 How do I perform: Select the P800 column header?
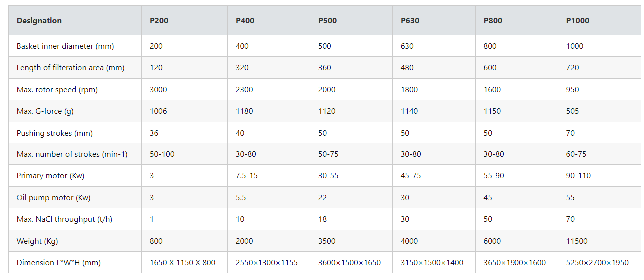point(493,21)
